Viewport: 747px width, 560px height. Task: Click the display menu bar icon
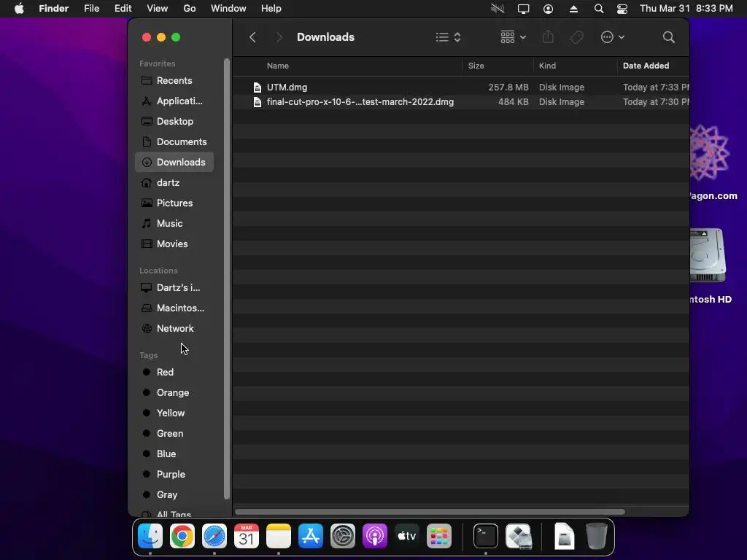tap(524, 9)
